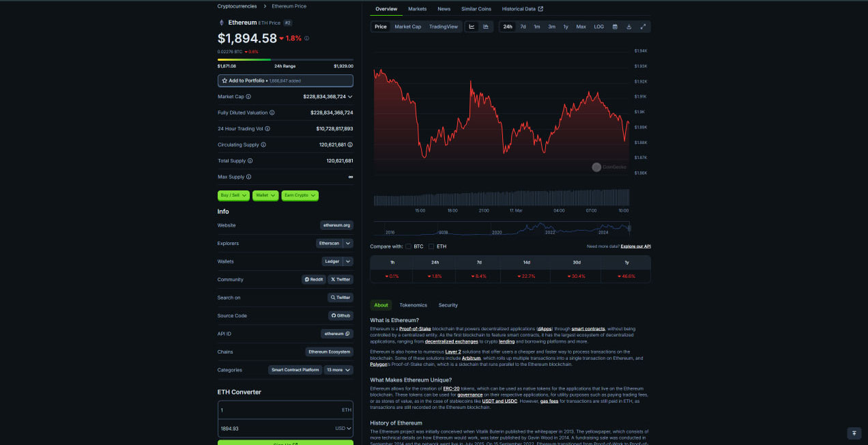
Task: Open the Similar Coins tab
Action: tap(476, 9)
